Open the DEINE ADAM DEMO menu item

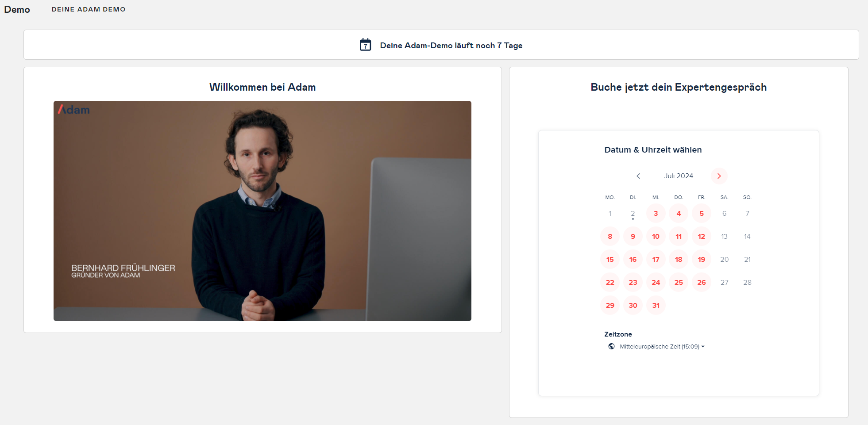coord(89,9)
